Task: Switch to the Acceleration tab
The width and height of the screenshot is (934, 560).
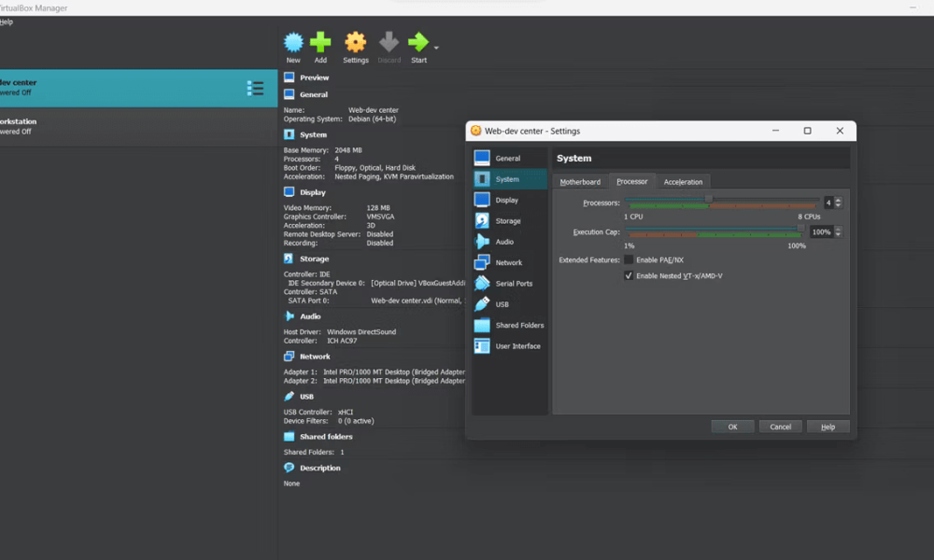Action: coord(684,181)
